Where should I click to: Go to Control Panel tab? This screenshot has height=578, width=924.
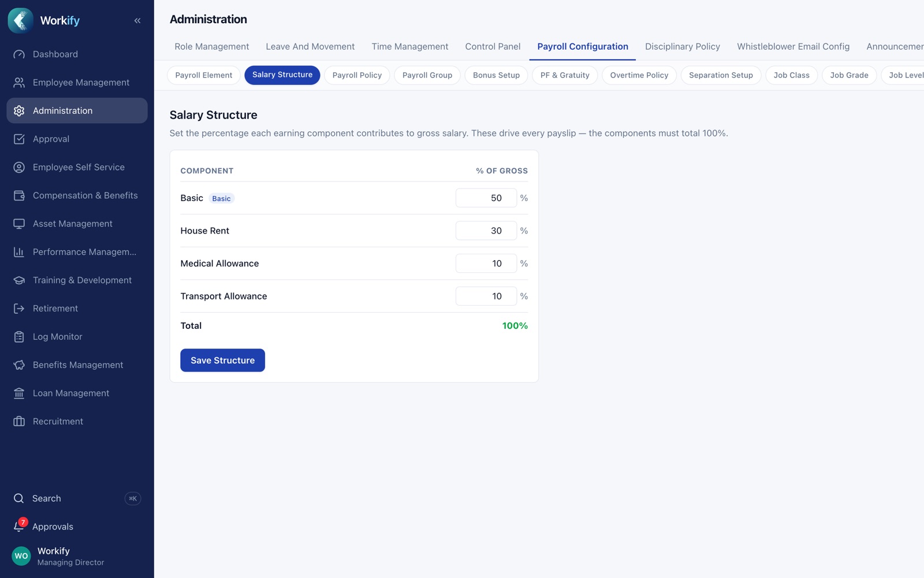click(x=493, y=47)
